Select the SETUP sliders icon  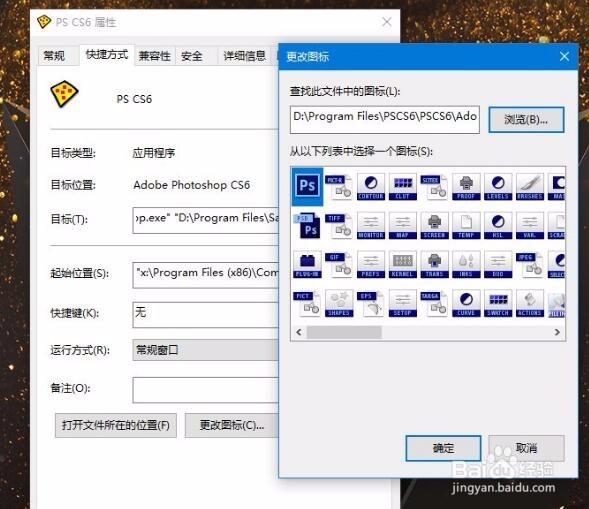coord(403,303)
